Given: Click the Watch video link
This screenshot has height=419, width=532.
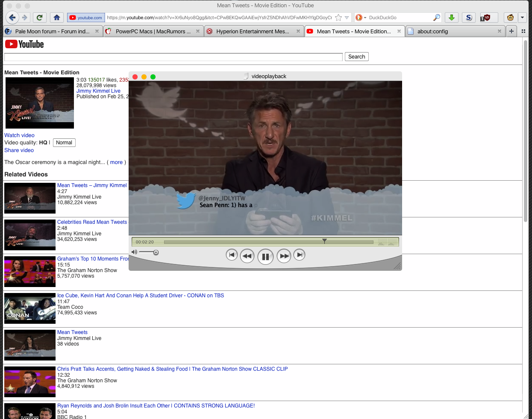Looking at the screenshot, I should pos(19,135).
